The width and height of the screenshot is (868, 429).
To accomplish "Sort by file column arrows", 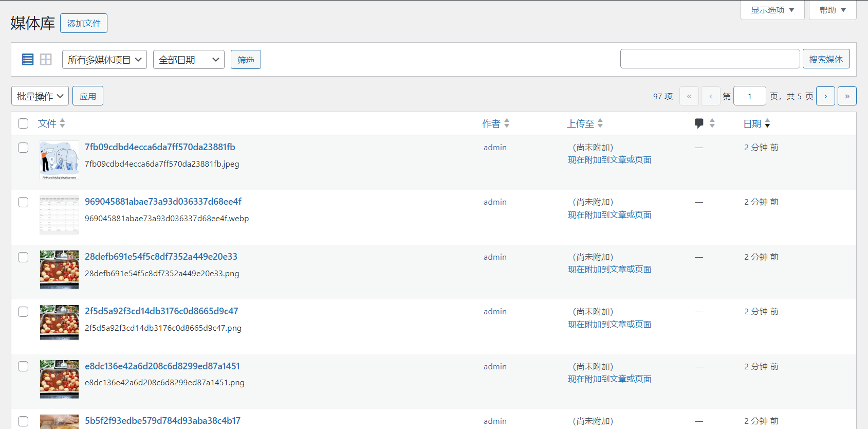I will (62, 123).
